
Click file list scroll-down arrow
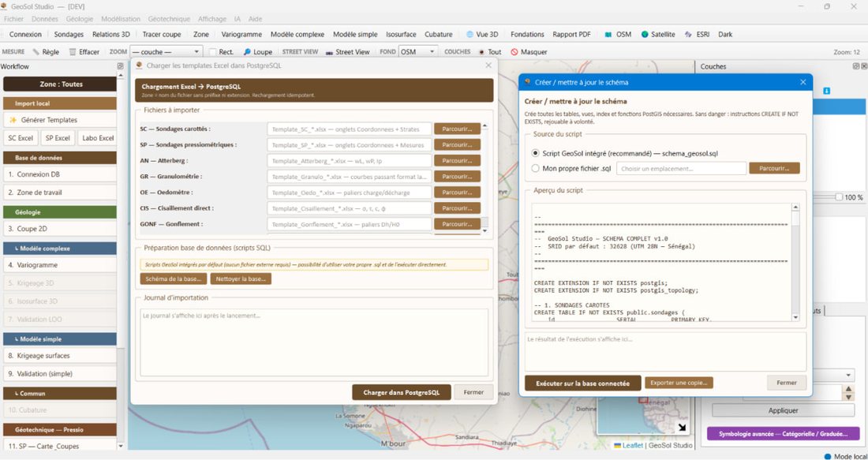pyautogui.click(x=485, y=230)
